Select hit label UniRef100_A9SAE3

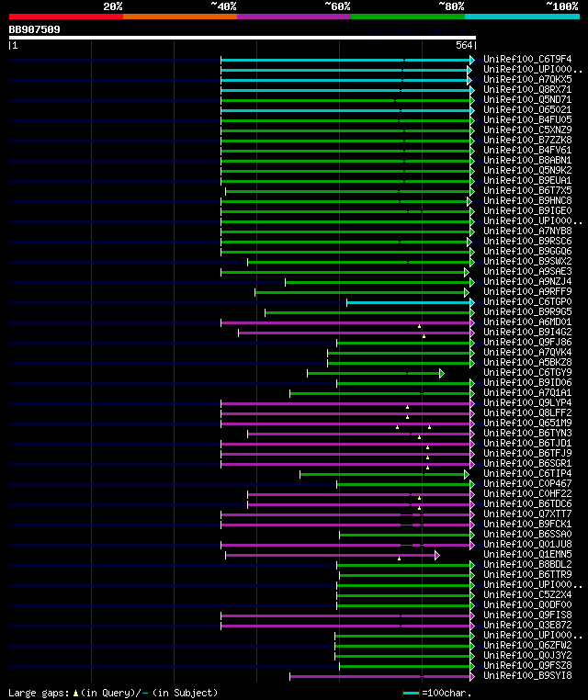pyautogui.click(x=527, y=271)
